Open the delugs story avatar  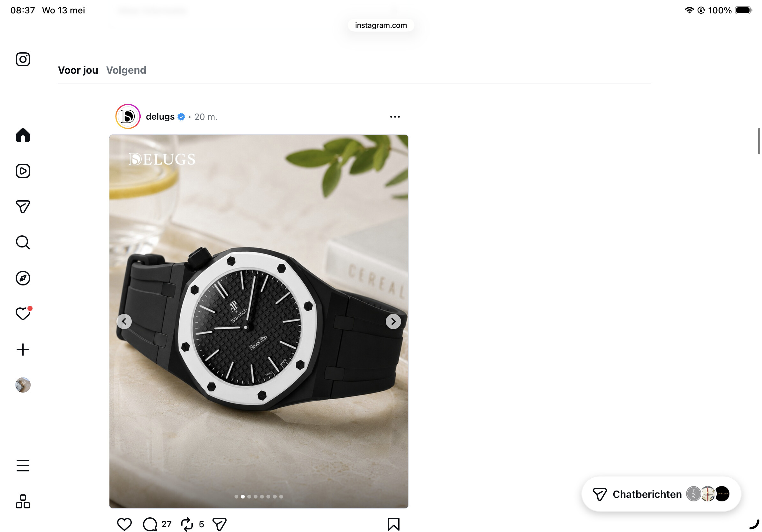(128, 117)
